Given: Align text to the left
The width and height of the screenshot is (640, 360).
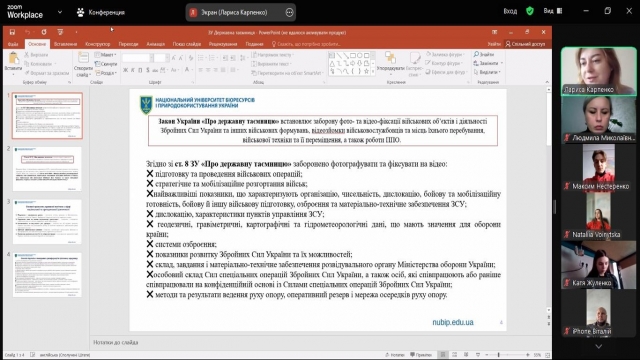Looking at the screenshot, I should coord(201,70).
